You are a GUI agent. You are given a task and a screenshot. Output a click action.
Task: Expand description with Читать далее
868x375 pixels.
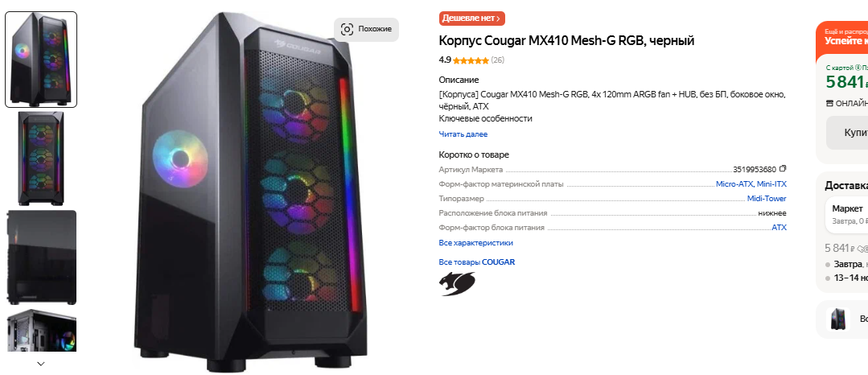pos(463,134)
